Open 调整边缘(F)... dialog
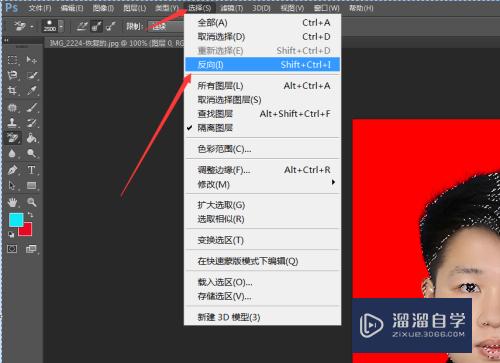The height and width of the screenshot is (363, 500). pyautogui.click(x=262, y=170)
